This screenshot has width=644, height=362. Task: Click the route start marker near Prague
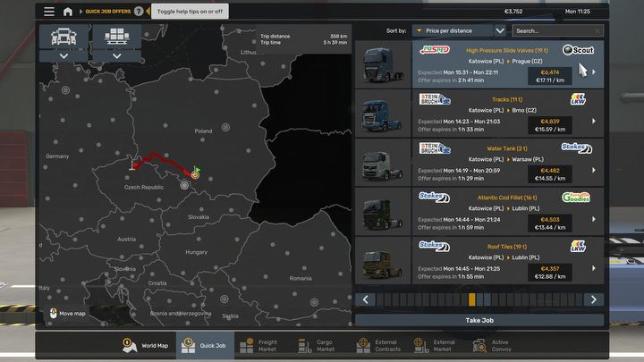pyautogui.click(x=132, y=165)
